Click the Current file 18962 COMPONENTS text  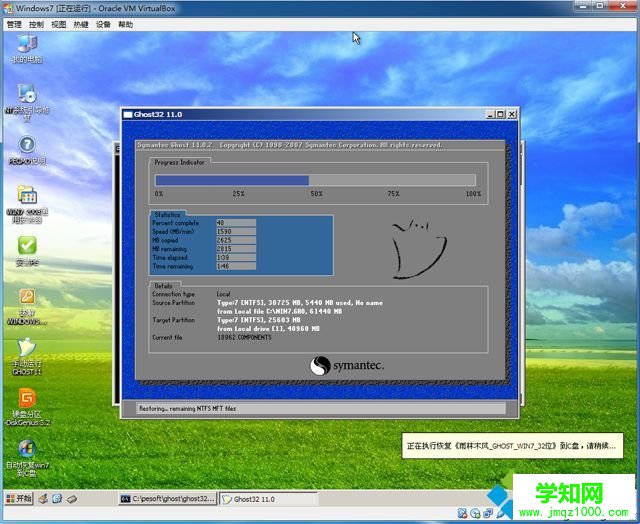pos(244,337)
